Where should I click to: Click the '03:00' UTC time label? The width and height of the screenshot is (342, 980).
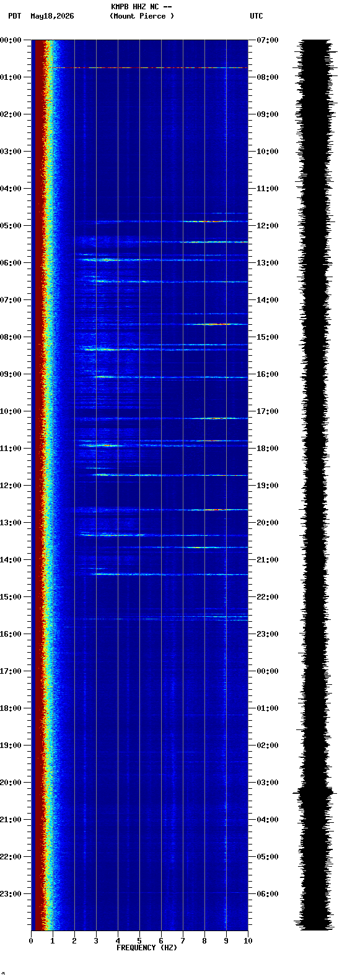(268, 783)
